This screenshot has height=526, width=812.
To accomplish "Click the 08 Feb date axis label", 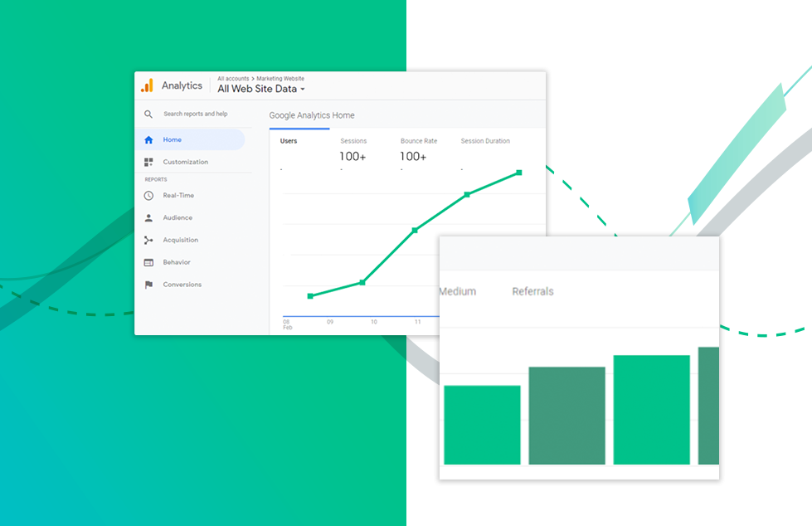I will click(287, 324).
